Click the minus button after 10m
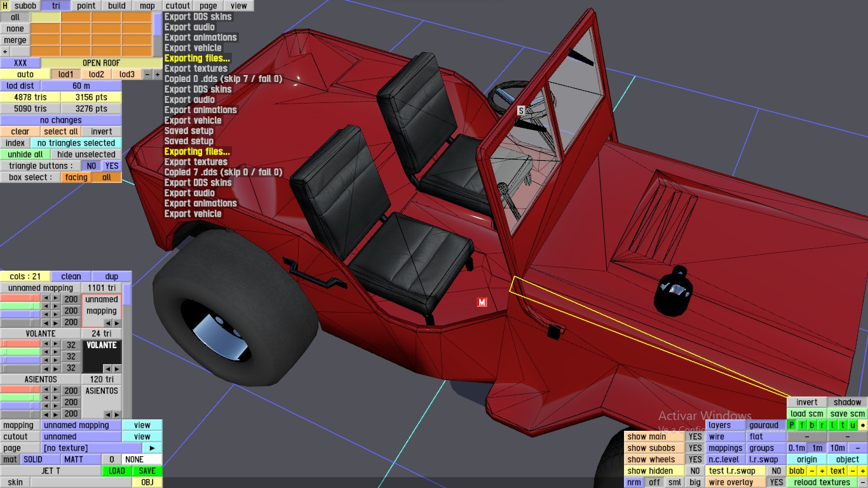This screenshot has height=488, width=868. point(858,448)
